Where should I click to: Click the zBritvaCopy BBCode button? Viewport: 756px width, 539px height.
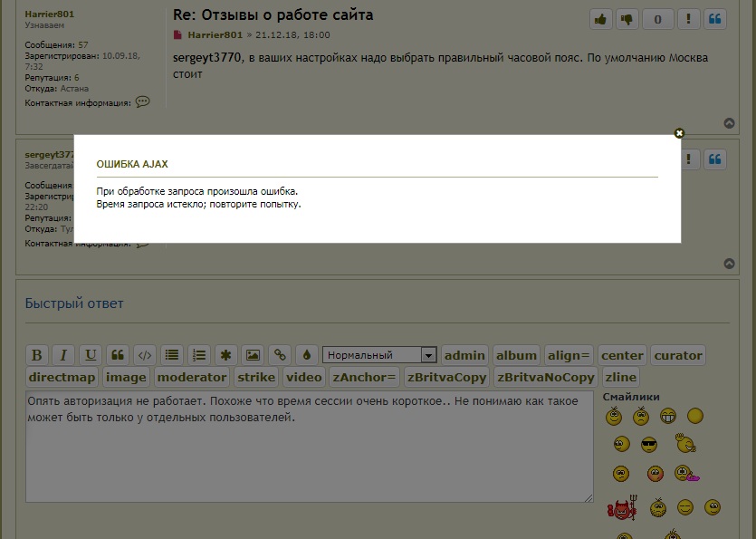tap(446, 377)
